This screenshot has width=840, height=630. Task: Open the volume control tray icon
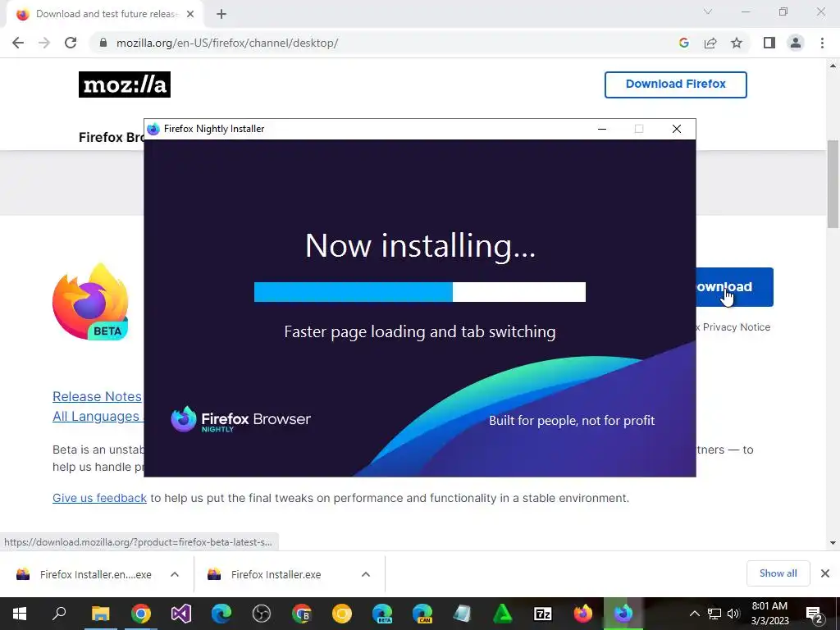(x=733, y=614)
